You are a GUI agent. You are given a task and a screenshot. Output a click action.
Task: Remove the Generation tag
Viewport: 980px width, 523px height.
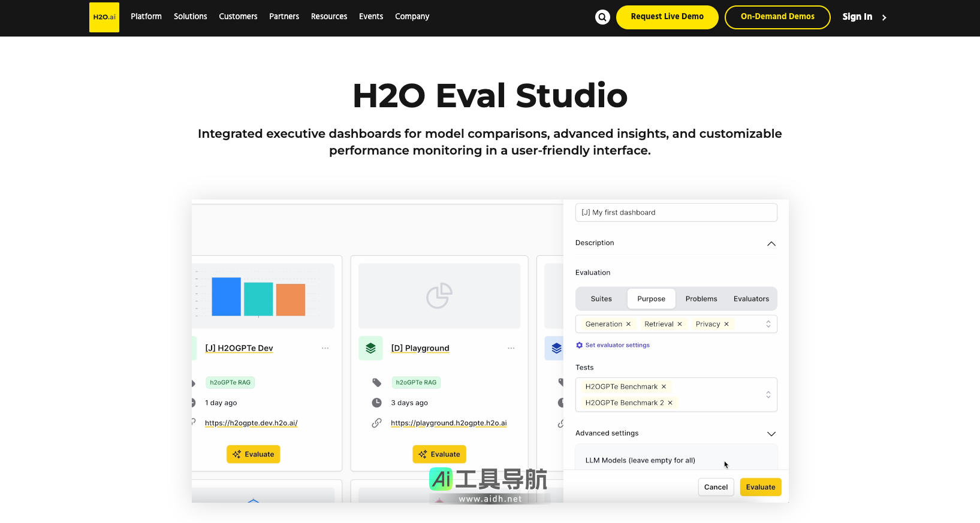pos(628,324)
